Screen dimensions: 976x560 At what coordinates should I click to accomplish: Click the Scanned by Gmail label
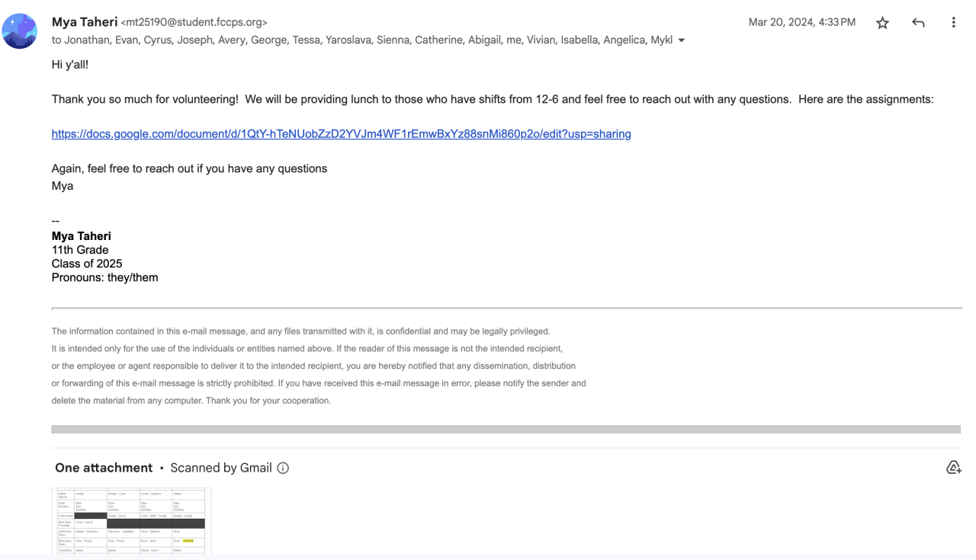[x=220, y=468]
